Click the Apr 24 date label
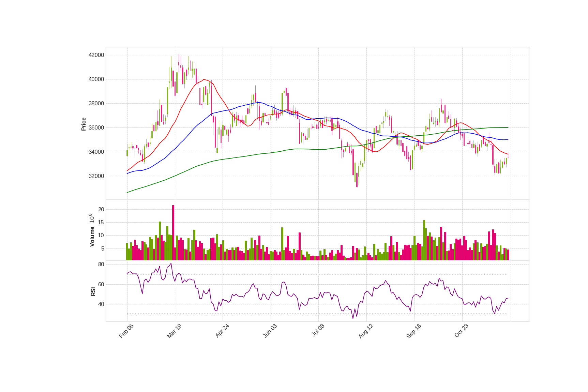The image size is (588, 392). [222, 331]
